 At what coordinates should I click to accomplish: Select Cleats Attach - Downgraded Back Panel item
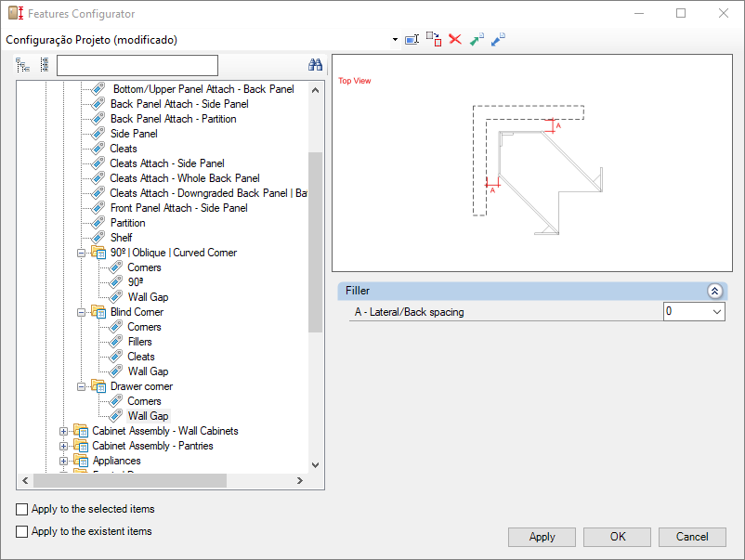pyautogui.click(x=208, y=193)
